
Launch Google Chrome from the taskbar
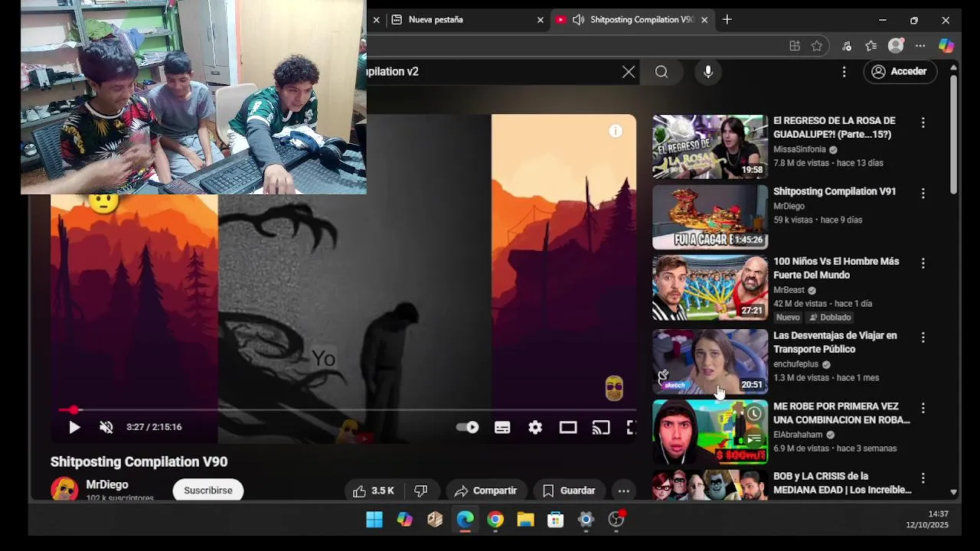[495, 520]
